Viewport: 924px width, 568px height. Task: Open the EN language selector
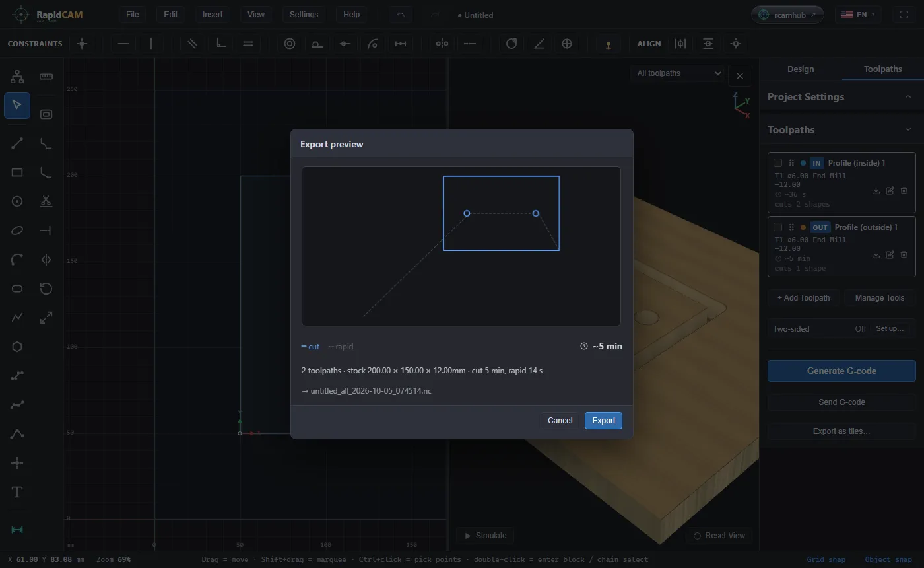[857, 15]
